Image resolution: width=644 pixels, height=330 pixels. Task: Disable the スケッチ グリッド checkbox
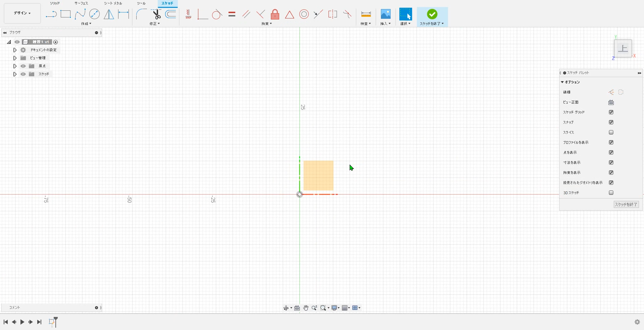611,112
